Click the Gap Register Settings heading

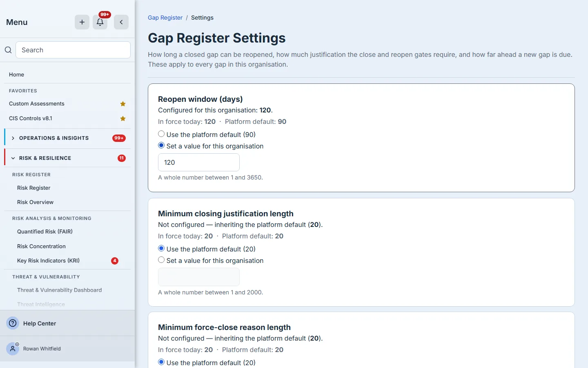[x=217, y=38]
